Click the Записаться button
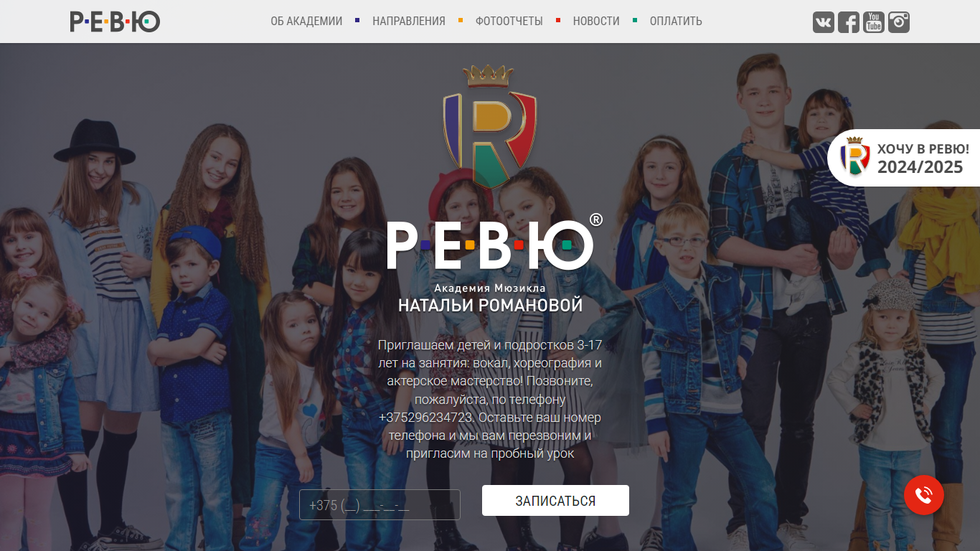The height and width of the screenshot is (551, 980). pyautogui.click(x=555, y=501)
